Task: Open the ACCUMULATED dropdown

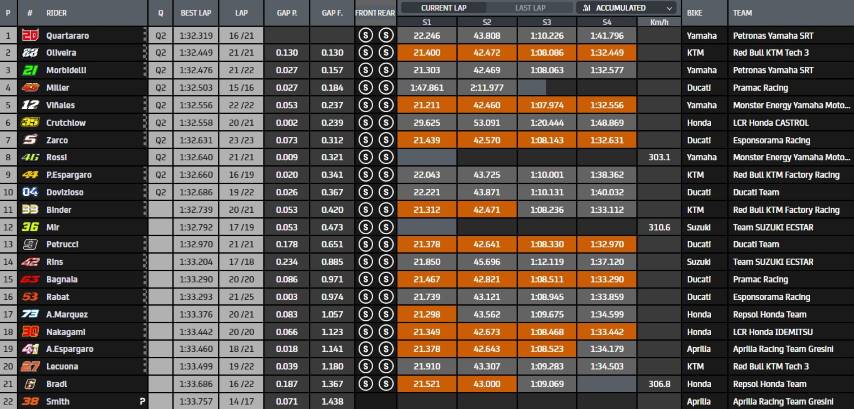Action: click(x=626, y=8)
